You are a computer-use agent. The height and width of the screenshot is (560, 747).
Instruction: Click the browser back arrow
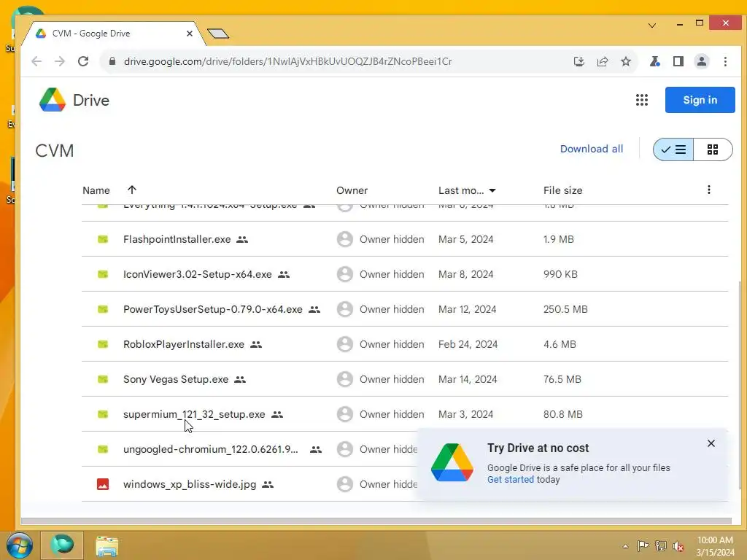pyautogui.click(x=36, y=61)
